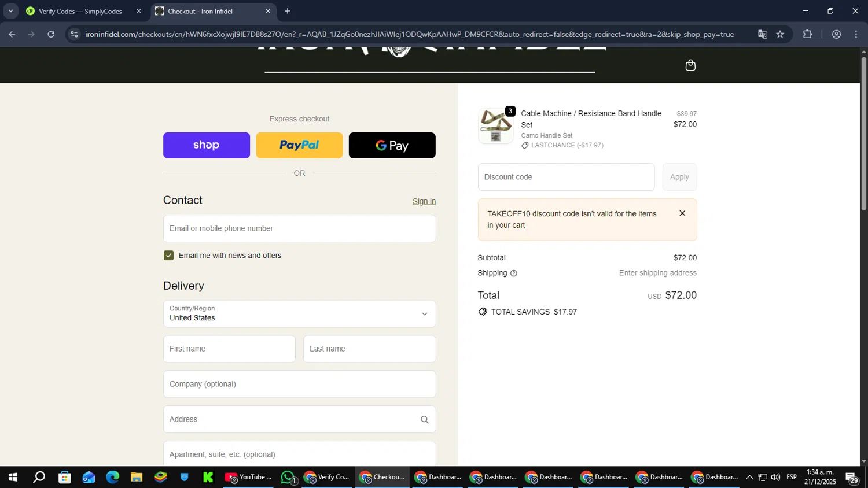Image resolution: width=868 pixels, height=488 pixels.
Task: Open the WhatsApp taskbar icon
Action: 288,477
